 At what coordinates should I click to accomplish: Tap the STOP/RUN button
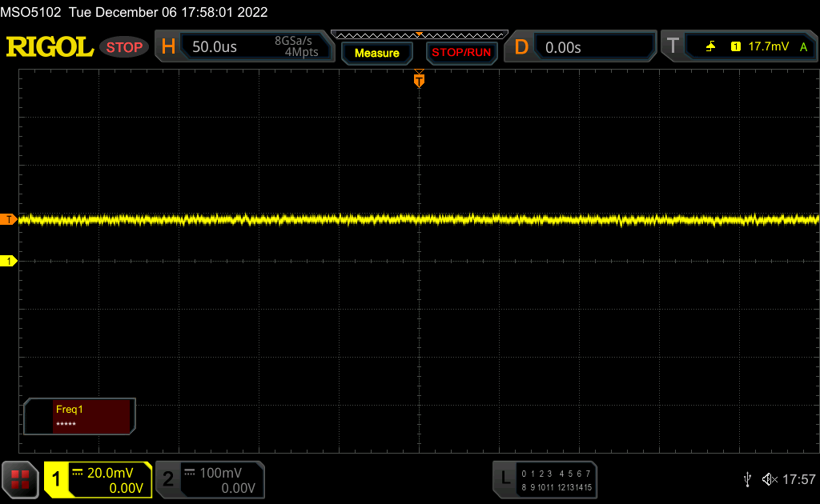(461, 53)
